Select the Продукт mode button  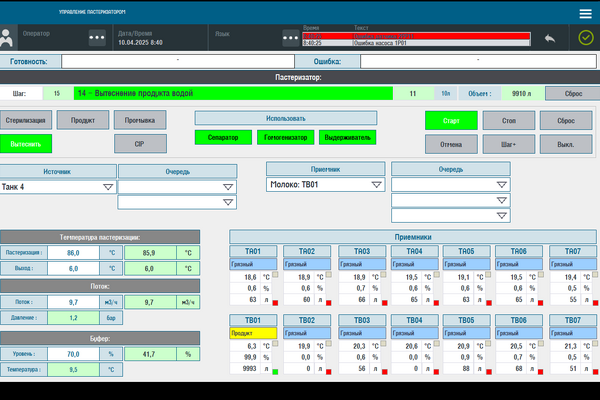click(x=83, y=120)
